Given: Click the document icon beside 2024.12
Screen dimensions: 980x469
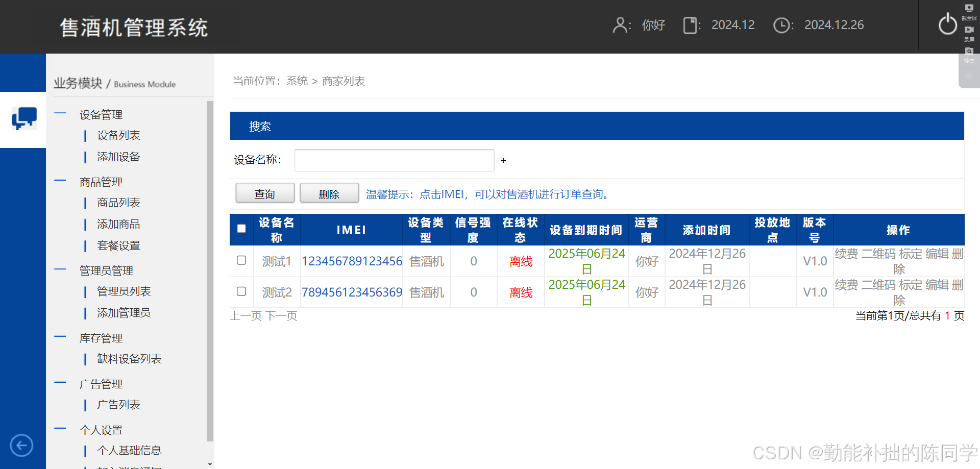Looking at the screenshot, I should tap(690, 25).
